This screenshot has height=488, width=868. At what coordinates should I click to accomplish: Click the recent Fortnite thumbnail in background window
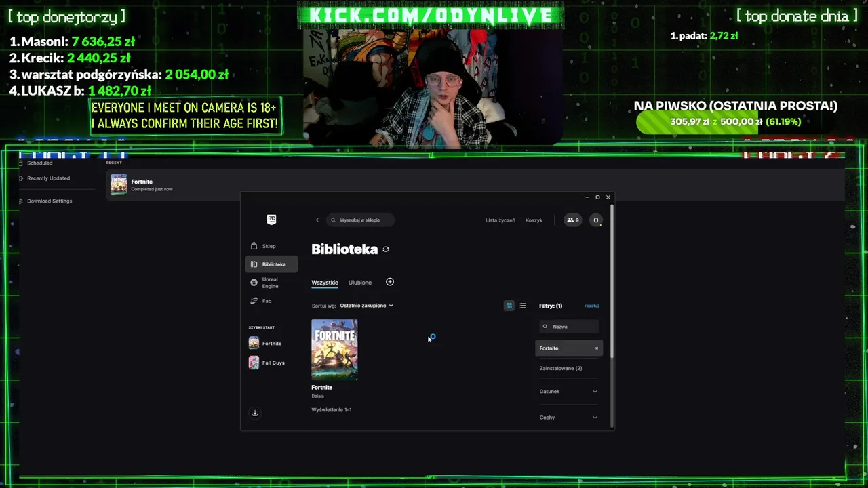[119, 184]
